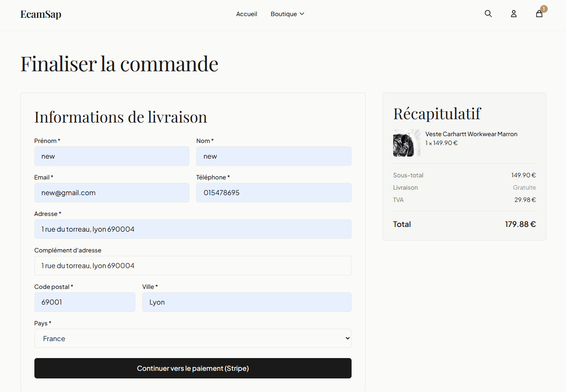Click the user account icon

[x=514, y=14]
